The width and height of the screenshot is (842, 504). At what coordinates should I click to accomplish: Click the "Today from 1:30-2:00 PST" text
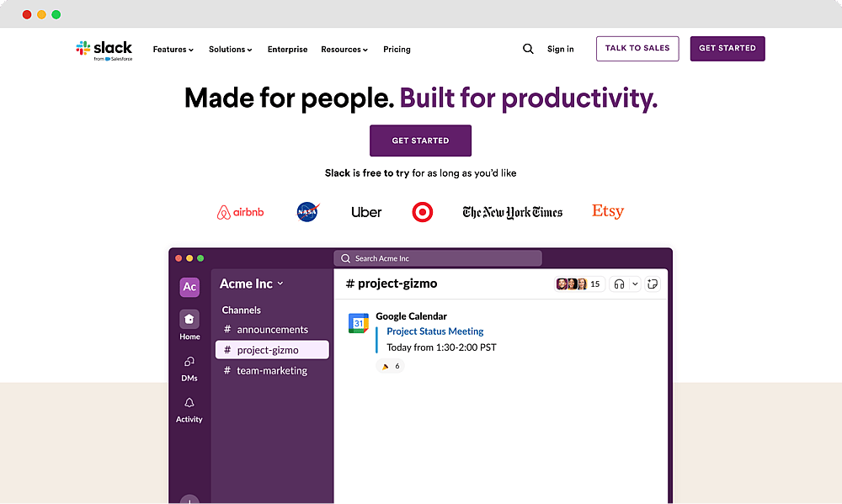(441, 347)
